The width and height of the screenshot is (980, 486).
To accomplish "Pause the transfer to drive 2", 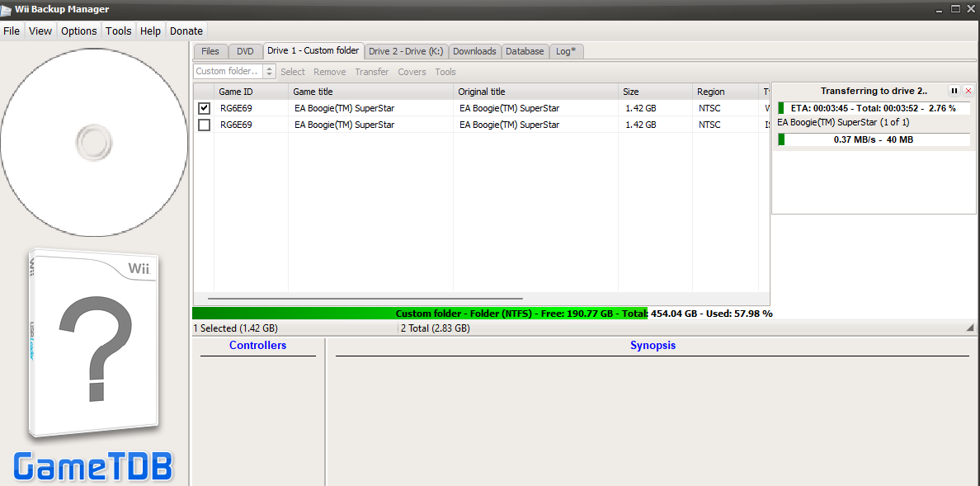I will tap(954, 91).
